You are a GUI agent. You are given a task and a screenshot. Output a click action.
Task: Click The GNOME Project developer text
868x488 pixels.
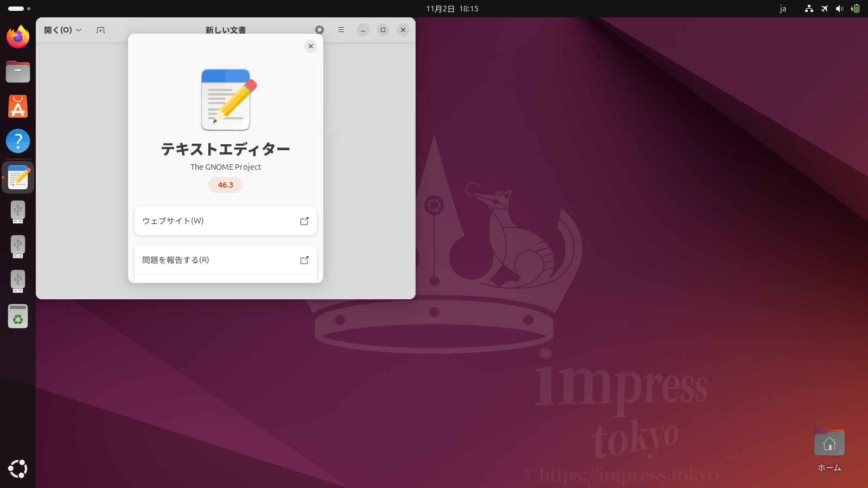pos(226,167)
